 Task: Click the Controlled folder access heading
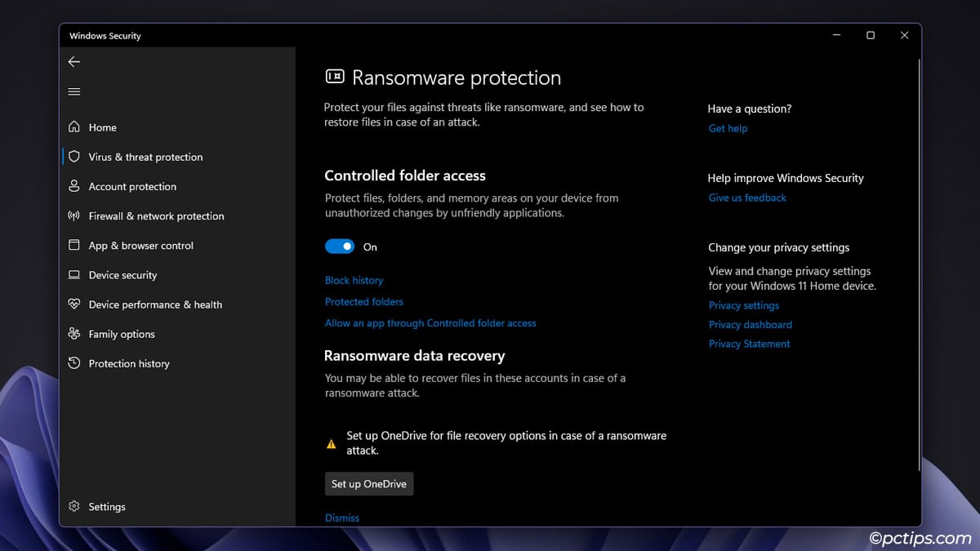coord(405,176)
